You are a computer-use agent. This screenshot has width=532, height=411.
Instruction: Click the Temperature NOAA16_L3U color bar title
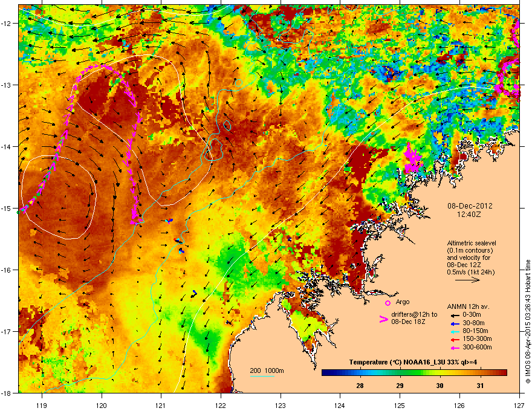413,362
